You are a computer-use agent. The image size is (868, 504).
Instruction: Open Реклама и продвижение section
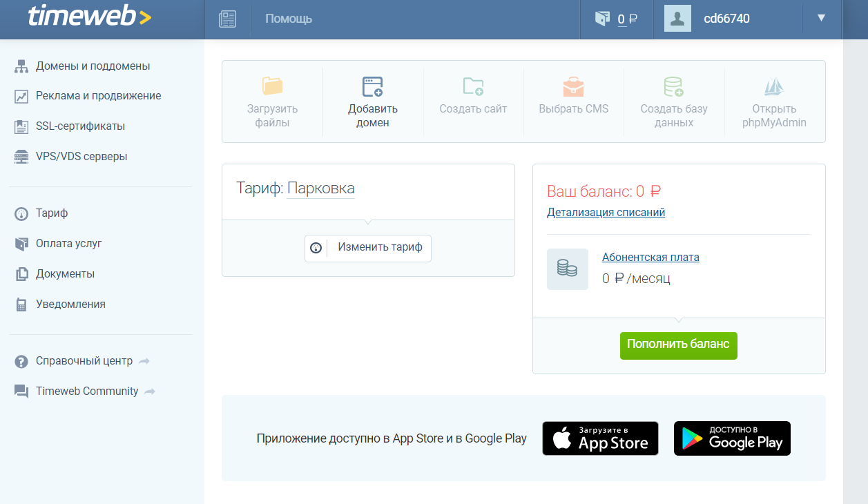click(99, 96)
